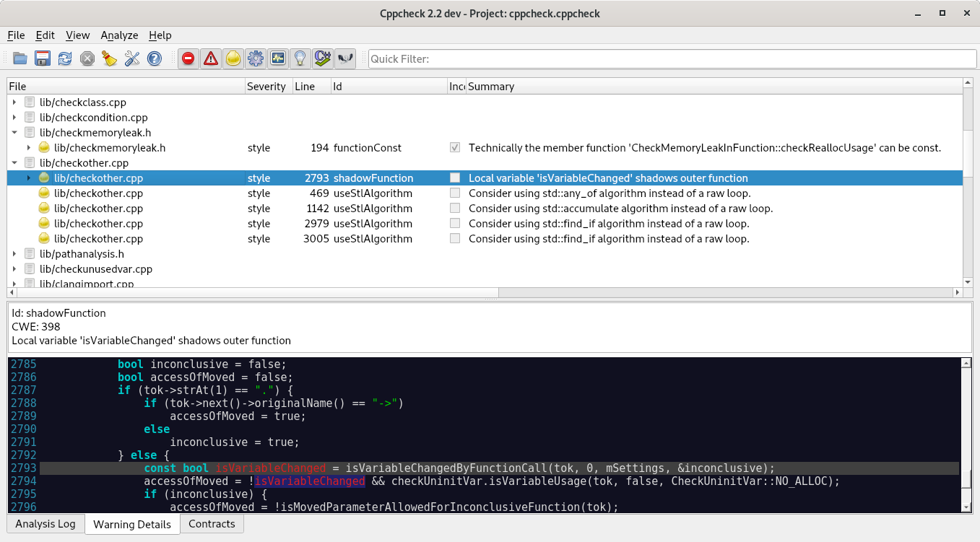Open settings with the wrench and screwdriver icon
The width and height of the screenshot is (980, 542).
pos(131,59)
